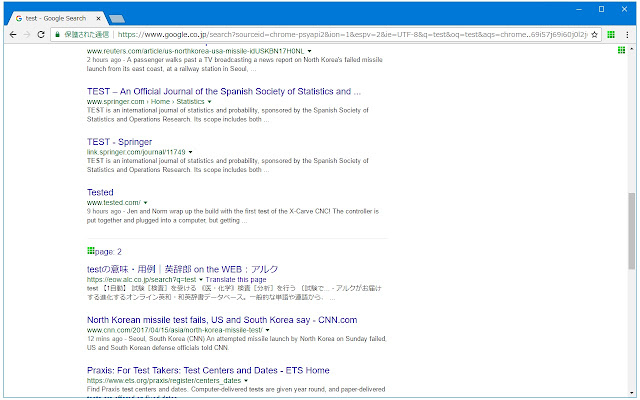This screenshot has height=400, width=640.
Task: Open testの意味・用例 英辞郎 on the WEB result
Action: pyautogui.click(x=182, y=269)
